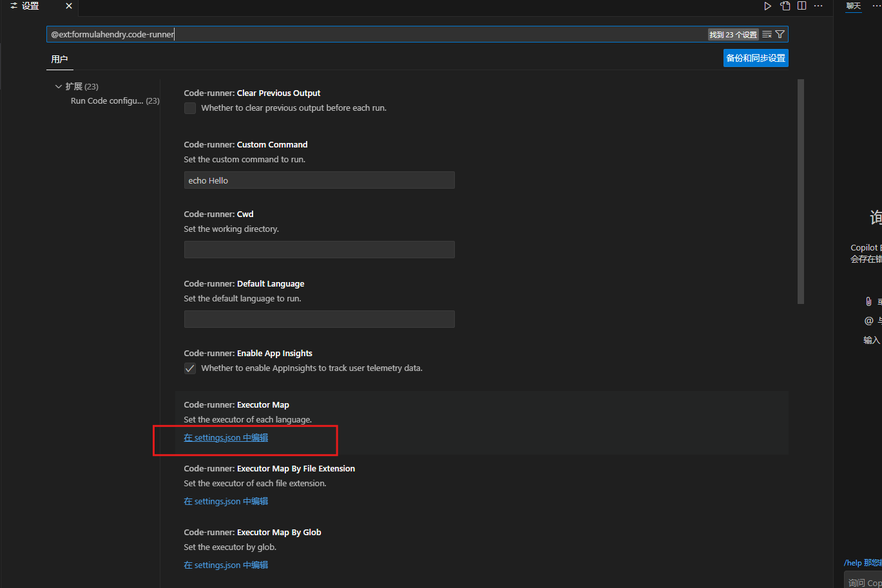
Task: Click the @ mention symbol in chat
Action: (868, 321)
